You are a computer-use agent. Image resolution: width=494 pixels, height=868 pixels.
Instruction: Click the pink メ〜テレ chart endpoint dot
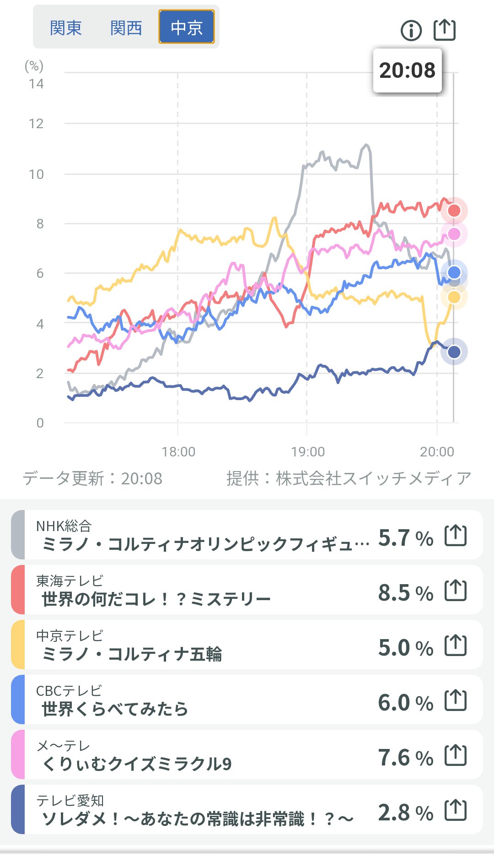[x=454, y=234]
